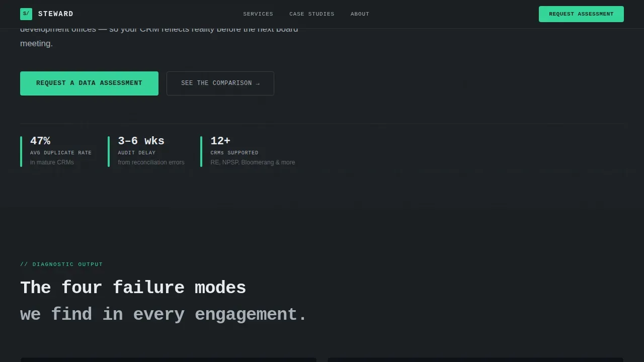This screenshot has height=362, width=644.
Task: Click 'RE, NPSP, Bloomerang & more' text
Action: [253, 162]
